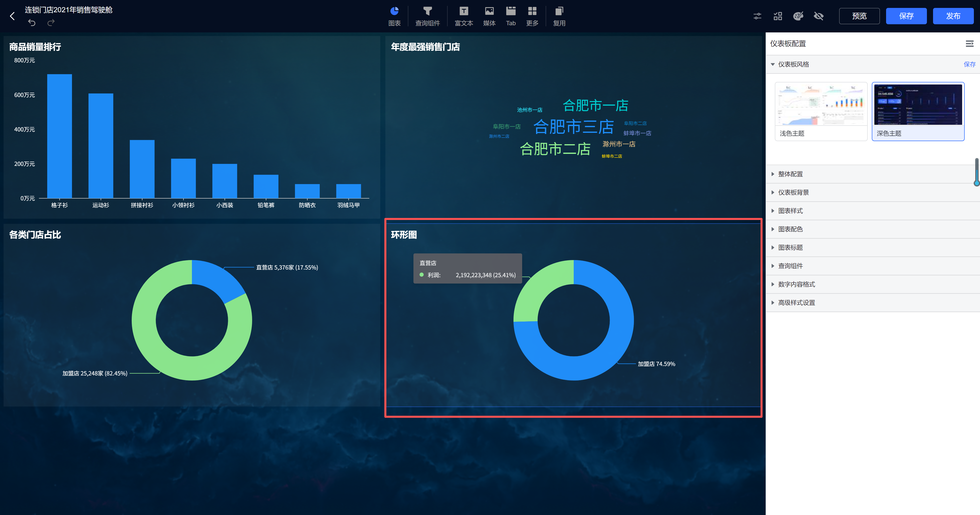980x515 pixels.
Task: Open the palette theme icon in header
Action: point(798,16)
